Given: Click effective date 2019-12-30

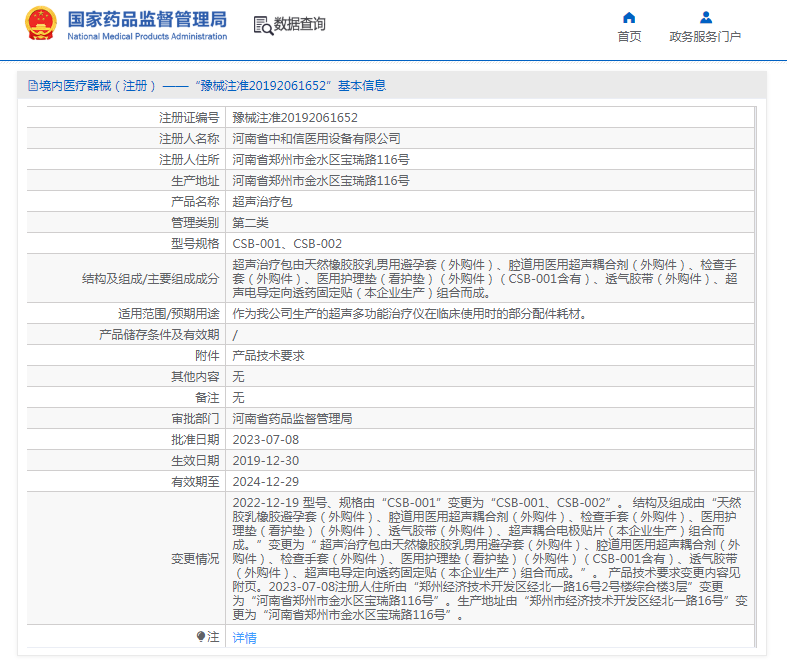Looking at the screenshot, I should pyautogui.click(x=266, y=461).
